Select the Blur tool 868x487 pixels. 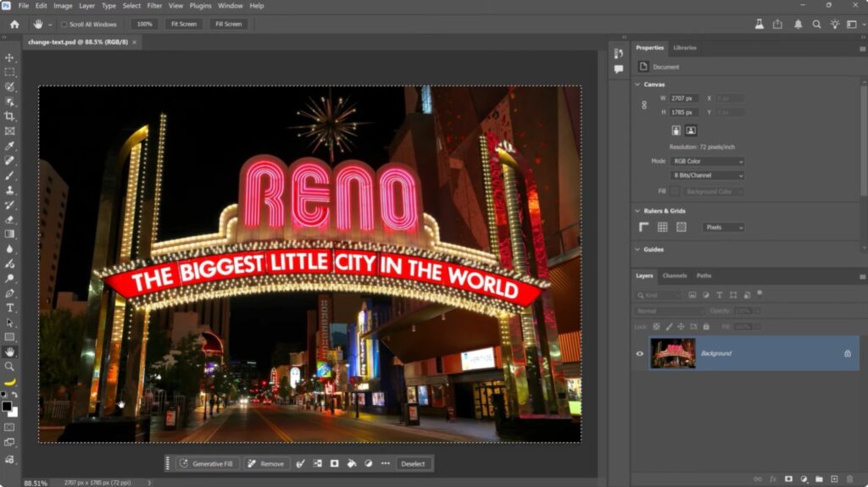click(x=9, y=249)
